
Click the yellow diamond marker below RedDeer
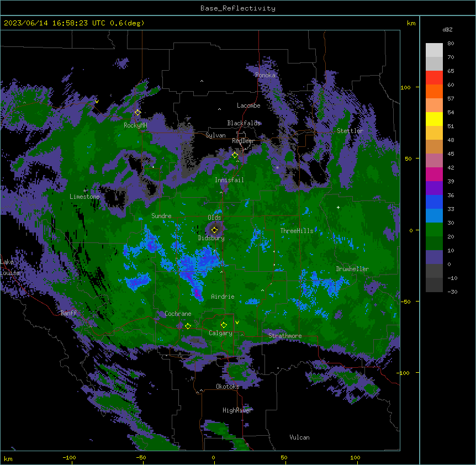tap(235, 155)
